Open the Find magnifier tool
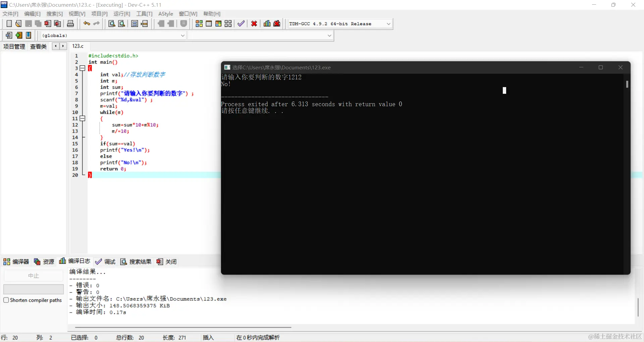The height and width of the screenshot is (342, 644). [x=112, y=23]
